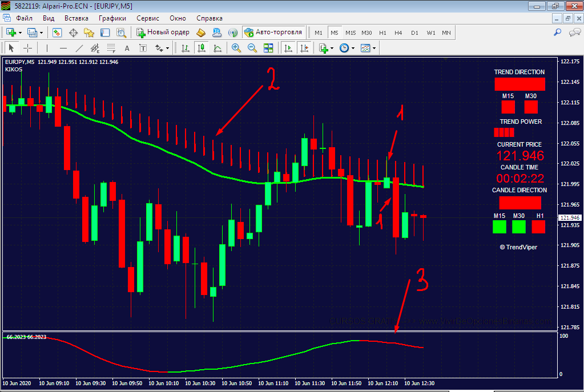
Task: Zoom in on the chart
Action: tap(236, 48)
